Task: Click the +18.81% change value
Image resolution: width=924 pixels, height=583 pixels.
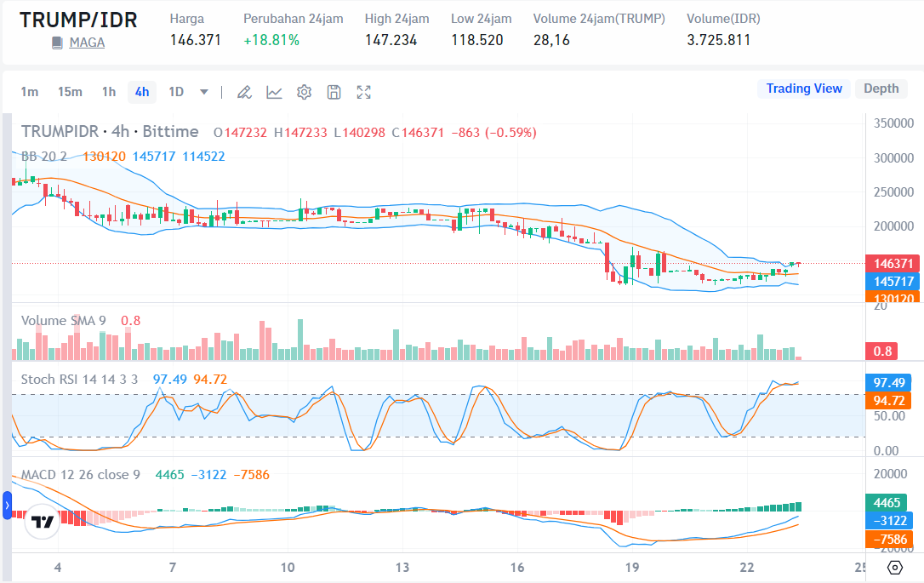Action: [271, 40]
